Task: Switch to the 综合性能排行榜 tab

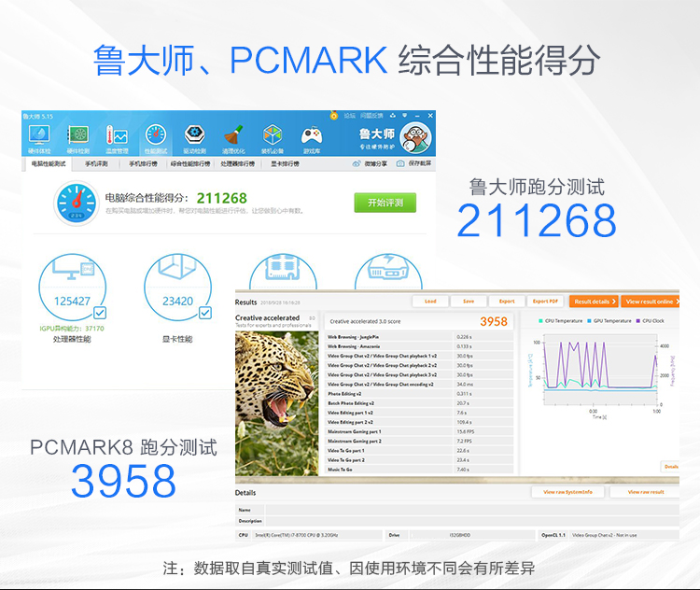Action: [x=190, y=164]
